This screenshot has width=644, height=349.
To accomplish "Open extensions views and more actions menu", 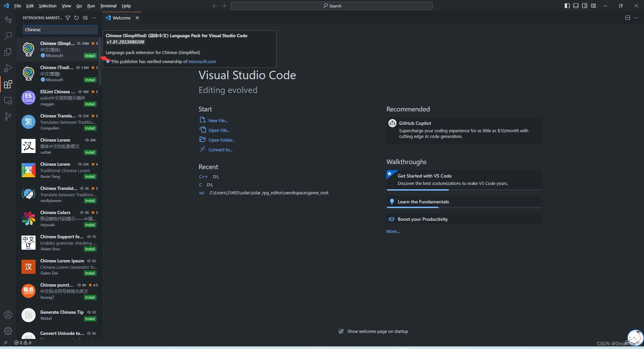I will click(94, 18).
